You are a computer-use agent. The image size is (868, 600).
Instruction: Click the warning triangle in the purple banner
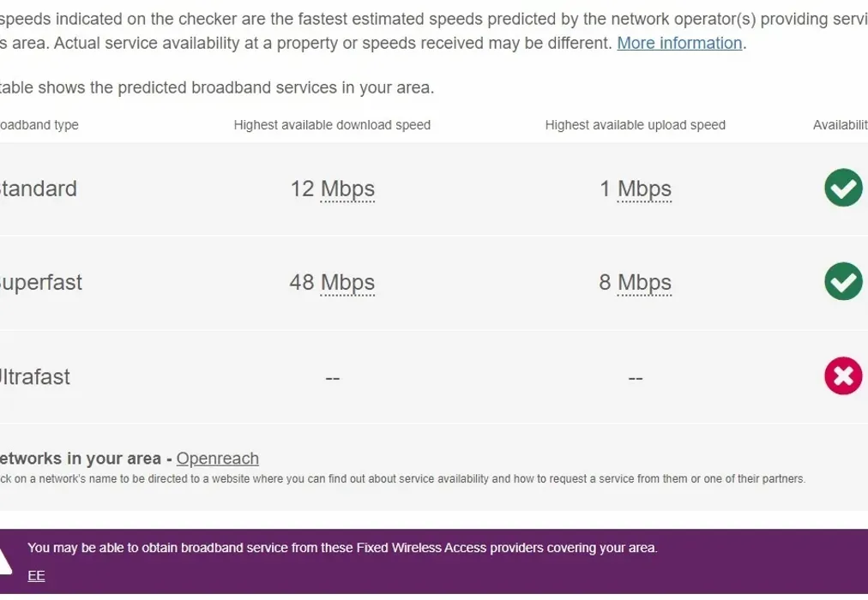(4, 559)
